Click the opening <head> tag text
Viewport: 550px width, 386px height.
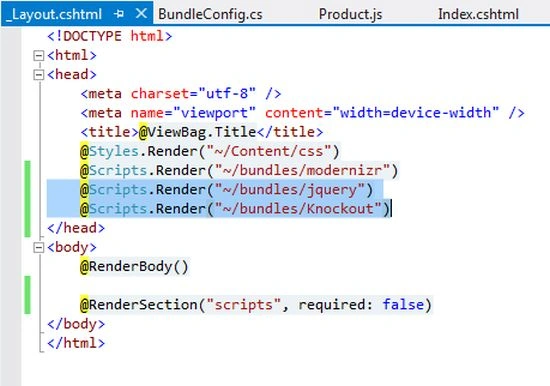point(72,74)
